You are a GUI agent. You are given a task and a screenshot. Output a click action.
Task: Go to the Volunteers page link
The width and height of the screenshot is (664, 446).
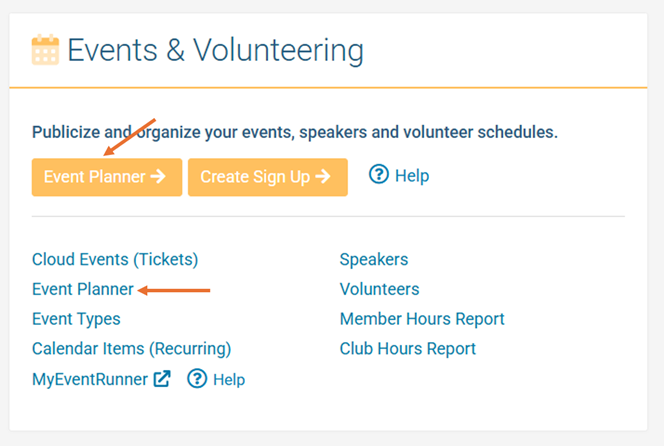pyautogui.click(x=379, y=289)
